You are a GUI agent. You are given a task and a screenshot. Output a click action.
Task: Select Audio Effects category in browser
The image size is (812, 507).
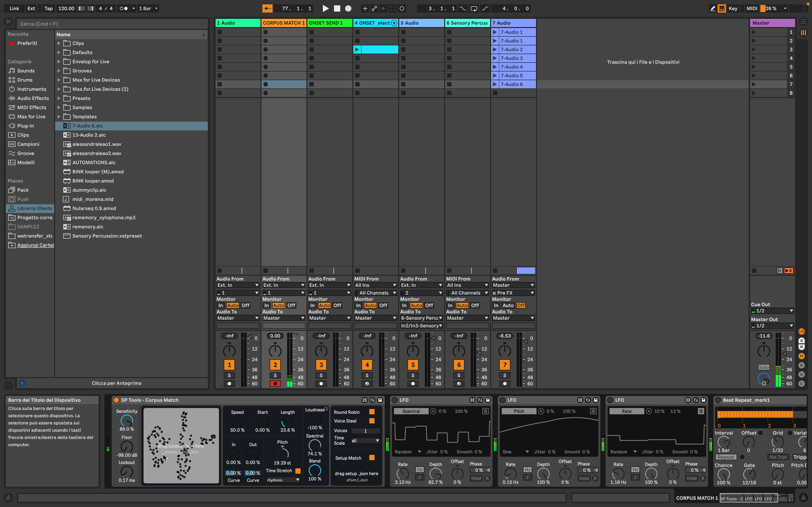[33, 98]
